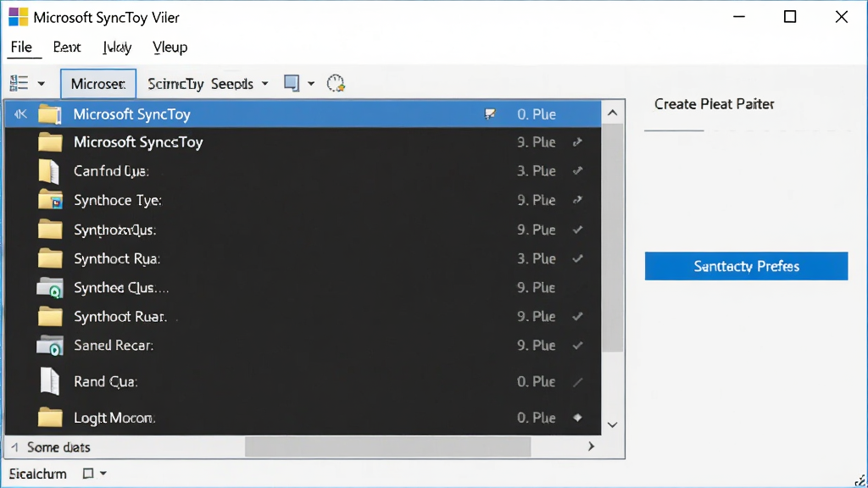Click the slash mark on Rand Cua row

point(577,381)
